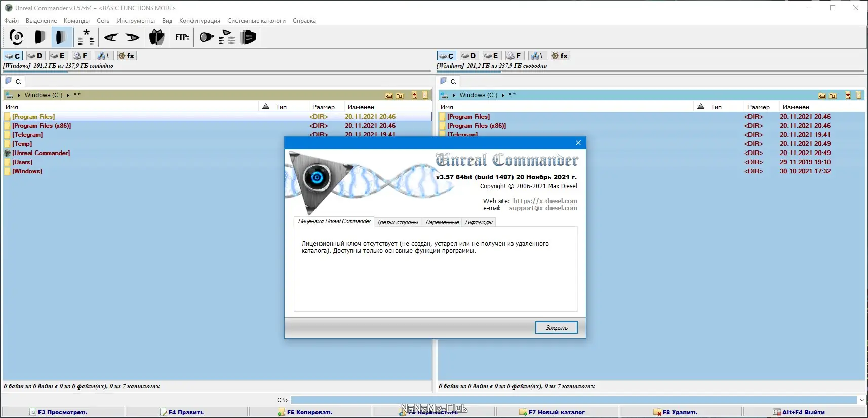Image resolution: width=868 pixels, height=418 pixels.
Task: Click F4 Править button
Action: tap(186, 412)
